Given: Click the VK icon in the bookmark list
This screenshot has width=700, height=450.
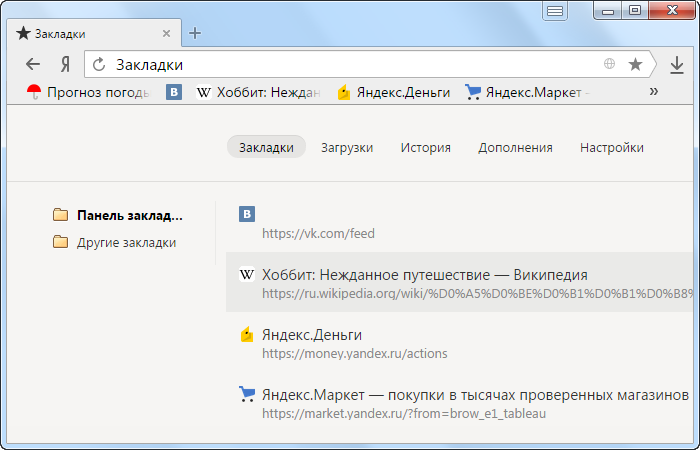Looking at the screenshot, I should tap(247, 214).
